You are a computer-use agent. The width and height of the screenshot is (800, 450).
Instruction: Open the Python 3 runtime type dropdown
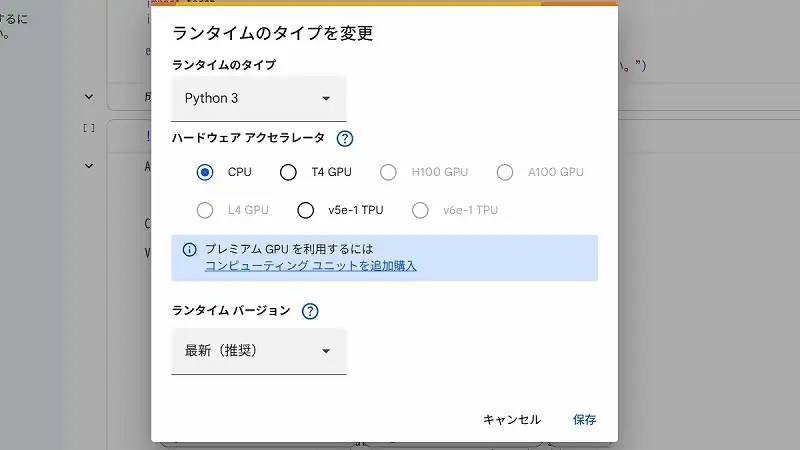point(258,98)
